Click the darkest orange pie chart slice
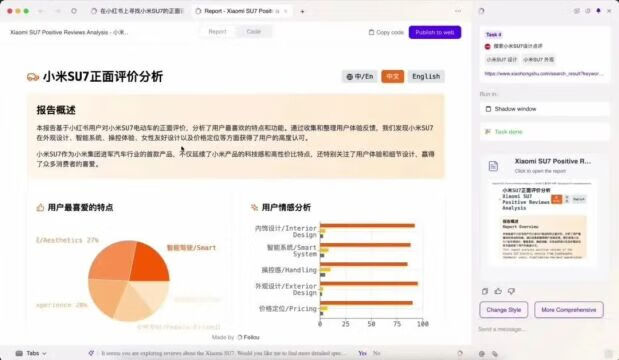 [x=150, y=262]
